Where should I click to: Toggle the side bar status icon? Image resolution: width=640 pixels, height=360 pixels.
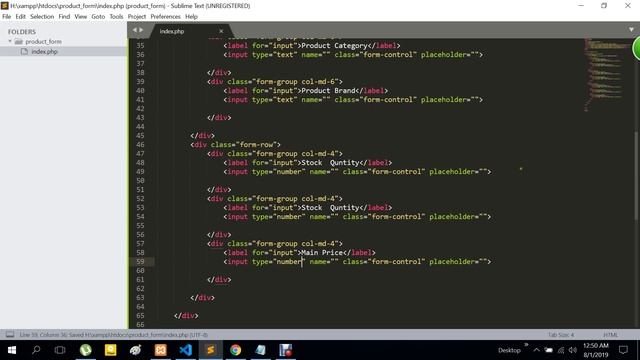coord(10,335)
